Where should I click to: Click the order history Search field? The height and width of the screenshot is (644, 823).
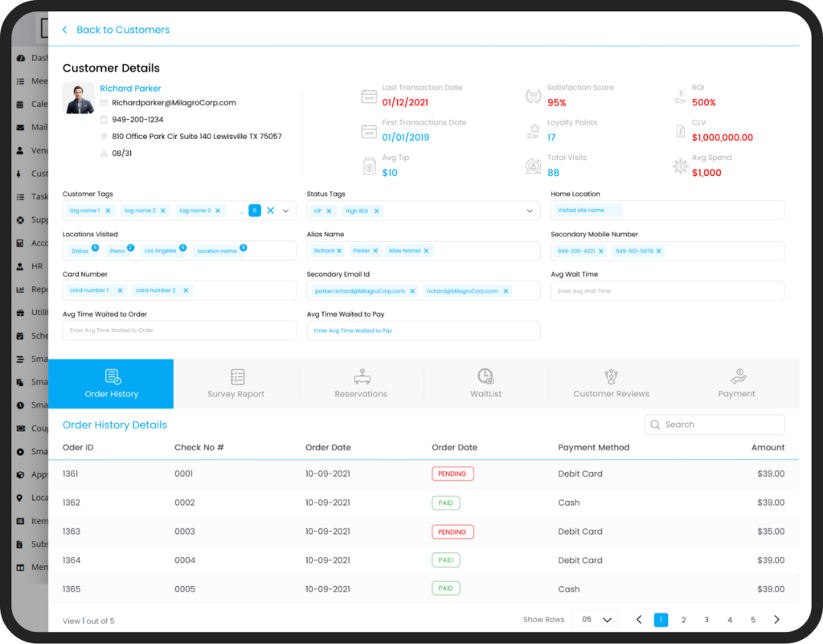coord(714,425)
